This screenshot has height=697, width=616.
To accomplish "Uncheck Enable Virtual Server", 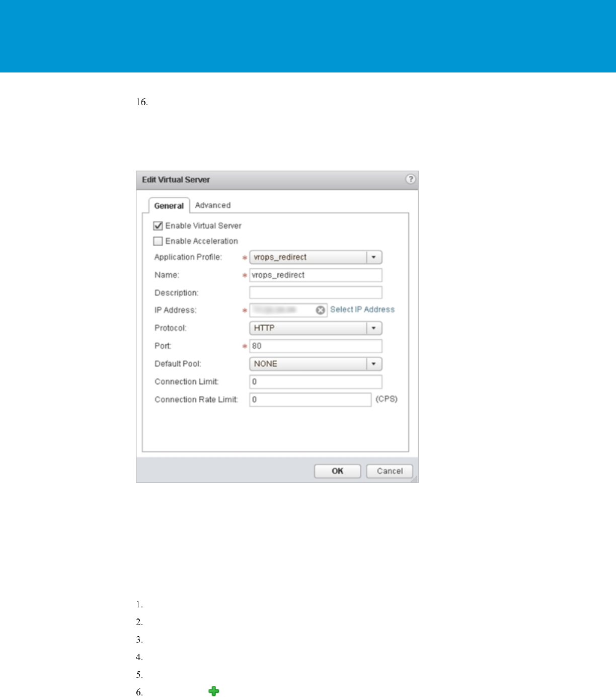I will tap(158, 225).
